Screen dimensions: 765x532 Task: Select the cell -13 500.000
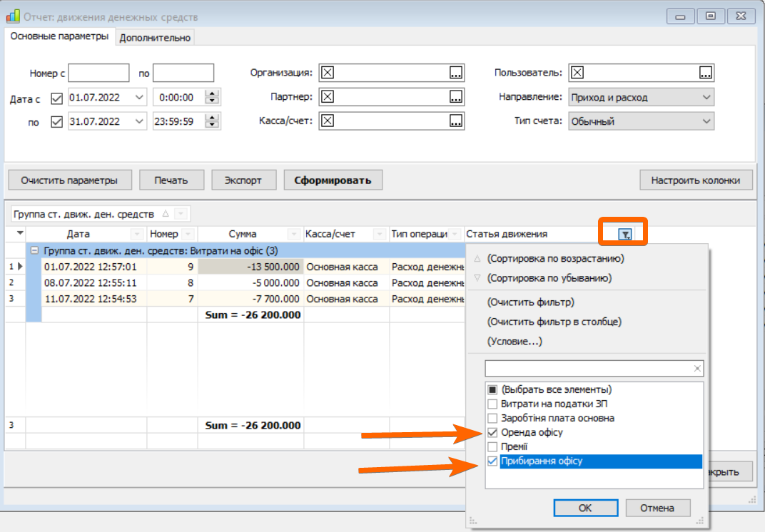(250, 267)
